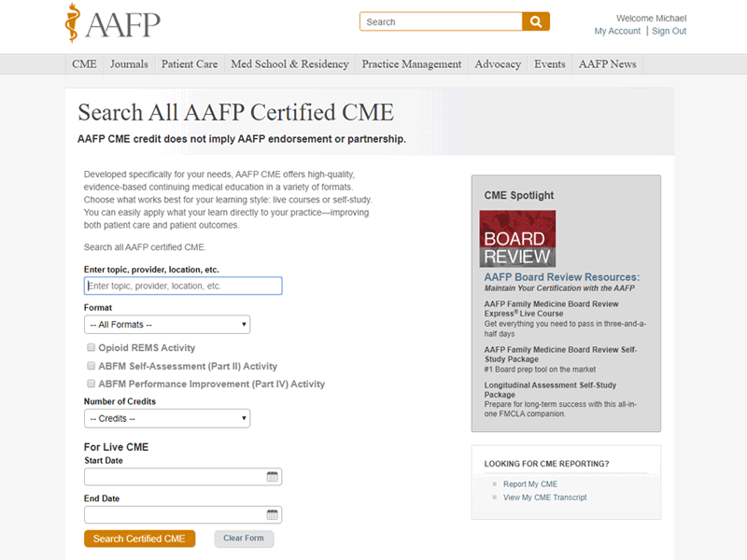The height and width of the screenshot is (560, 747).
Task: Open the Start Date calendar picker icon
Action: click(x=273, y=477)
